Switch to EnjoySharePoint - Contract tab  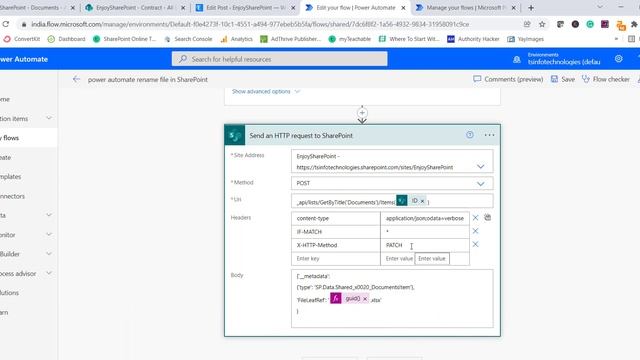pos(134,8)
